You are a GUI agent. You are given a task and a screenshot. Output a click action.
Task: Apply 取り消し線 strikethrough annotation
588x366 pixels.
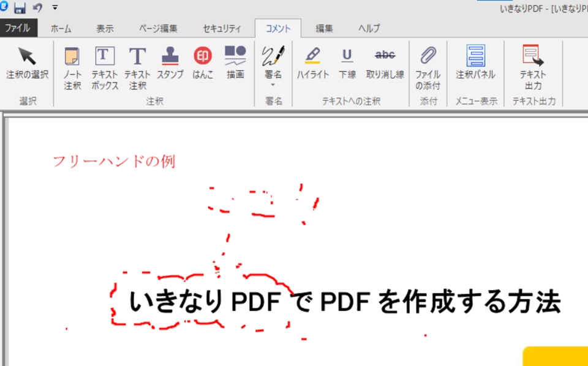[x=385, y=64]
